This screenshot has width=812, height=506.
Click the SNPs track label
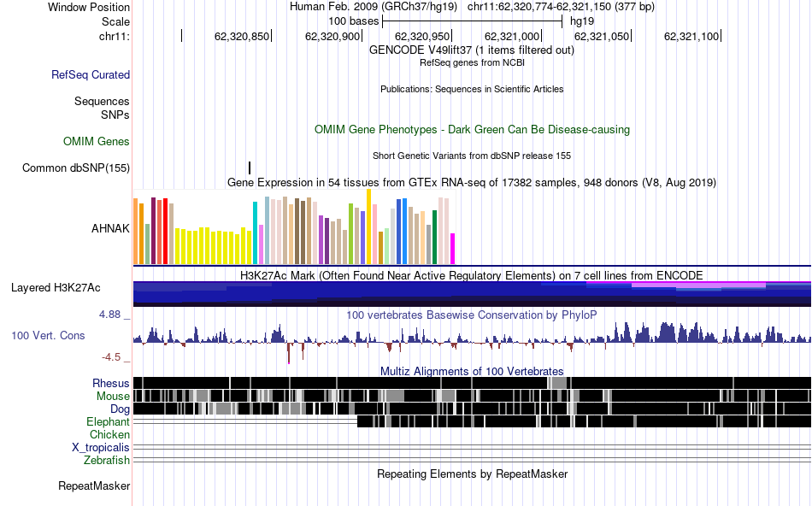[115, 115]
